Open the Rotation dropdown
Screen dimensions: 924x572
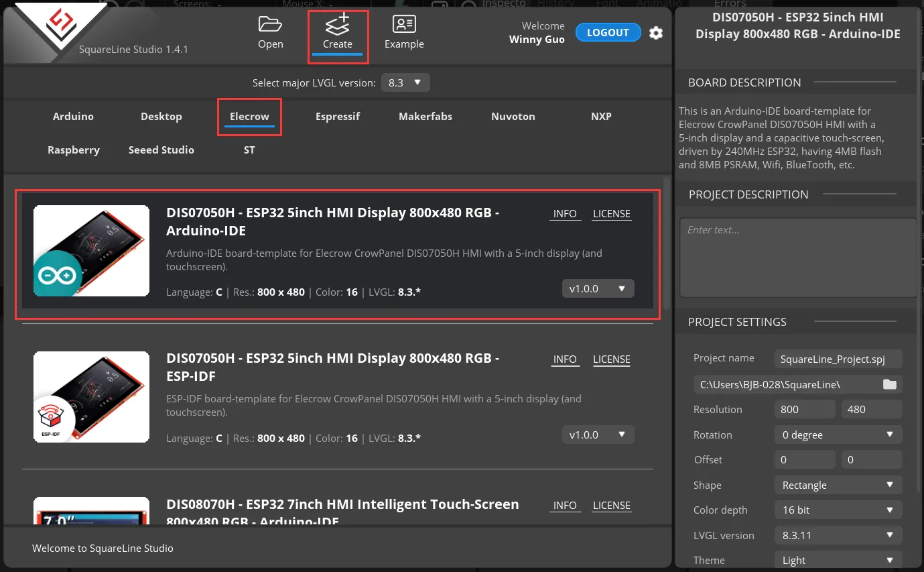[x=838, y=435]
